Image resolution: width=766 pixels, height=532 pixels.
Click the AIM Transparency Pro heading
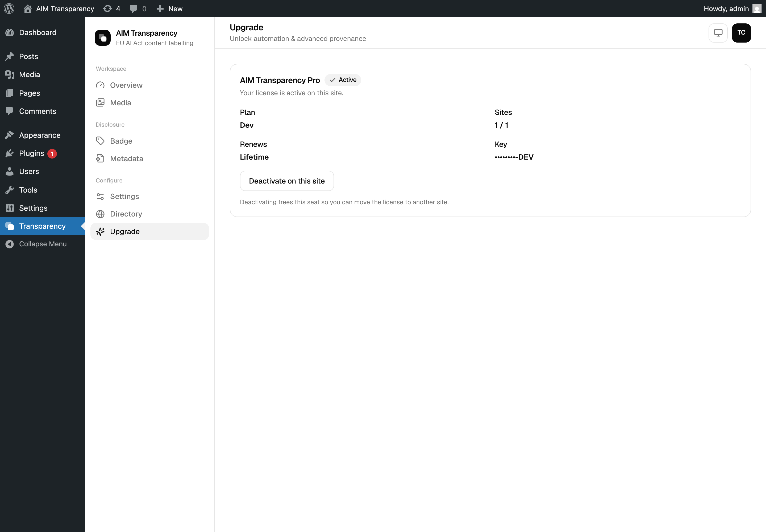coord(280,80)
